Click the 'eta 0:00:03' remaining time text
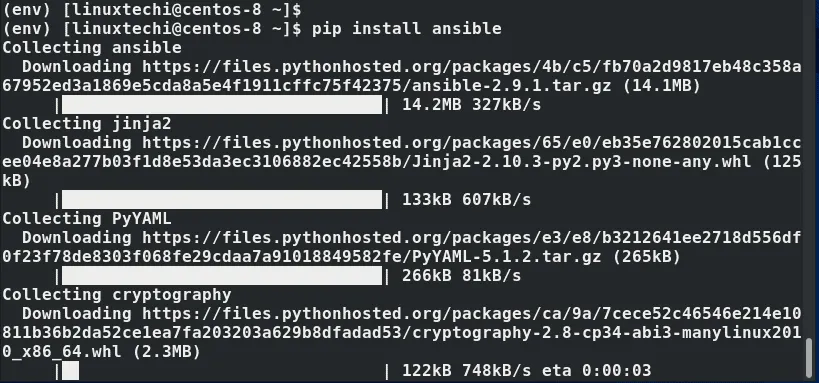 coord(596,371)
